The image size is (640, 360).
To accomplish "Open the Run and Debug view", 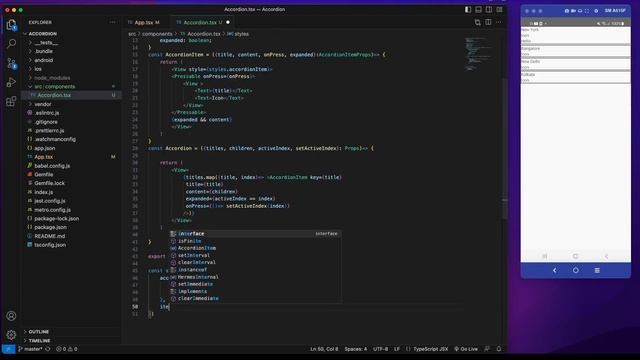I will tap(11, 82).
